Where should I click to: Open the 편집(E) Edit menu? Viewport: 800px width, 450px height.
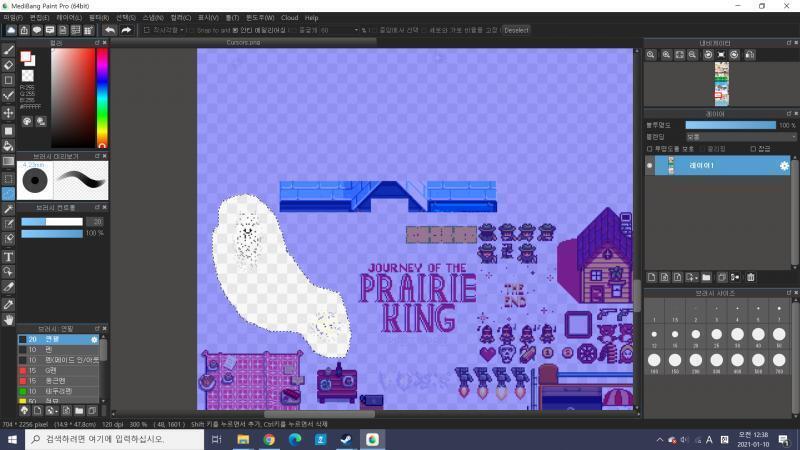pyautogui.click(x=39, y=18)
